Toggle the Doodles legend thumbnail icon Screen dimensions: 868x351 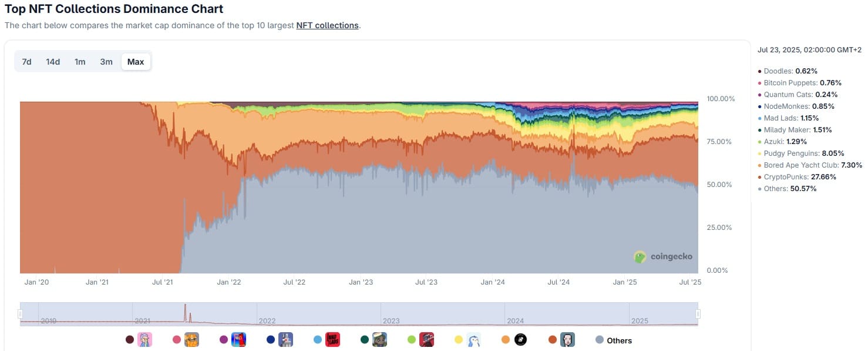(x=145, y=340)
